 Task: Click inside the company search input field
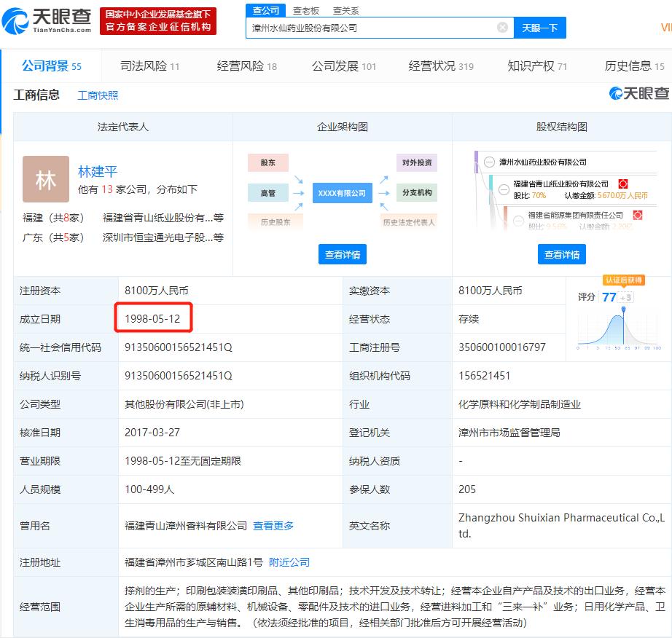(x=364, y=26)
